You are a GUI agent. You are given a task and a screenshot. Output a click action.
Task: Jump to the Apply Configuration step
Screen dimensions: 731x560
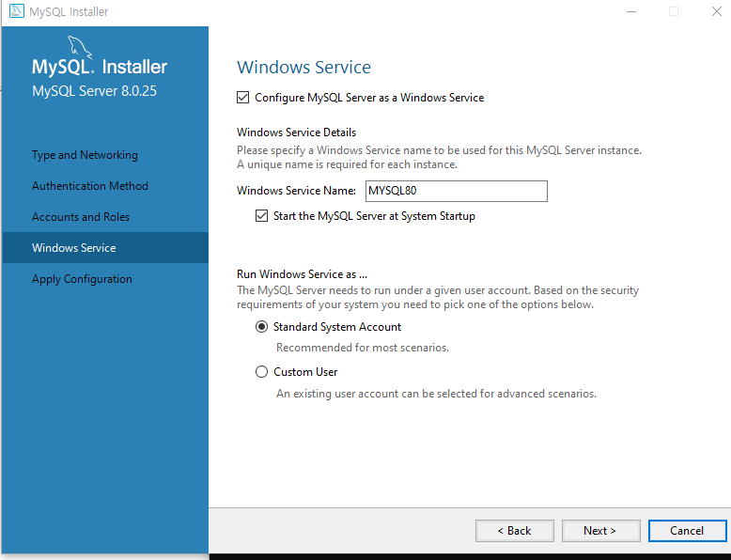point(82,279)
